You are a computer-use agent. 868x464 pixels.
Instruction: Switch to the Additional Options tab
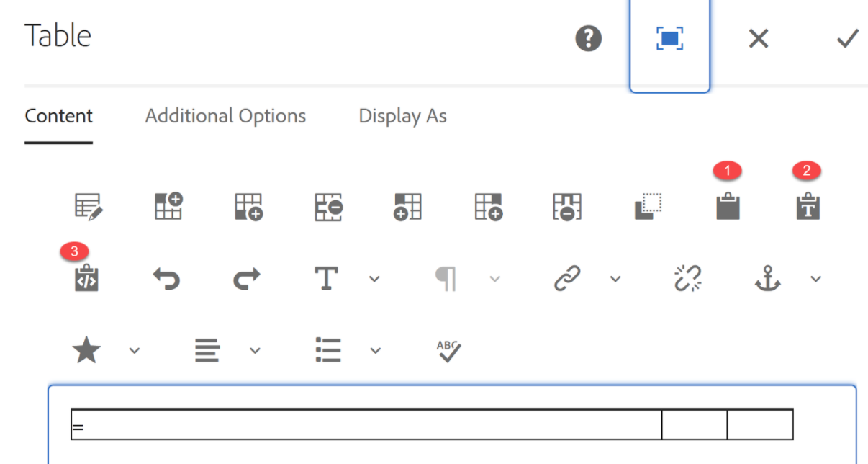pyautogui.click(x=225, y=116)
